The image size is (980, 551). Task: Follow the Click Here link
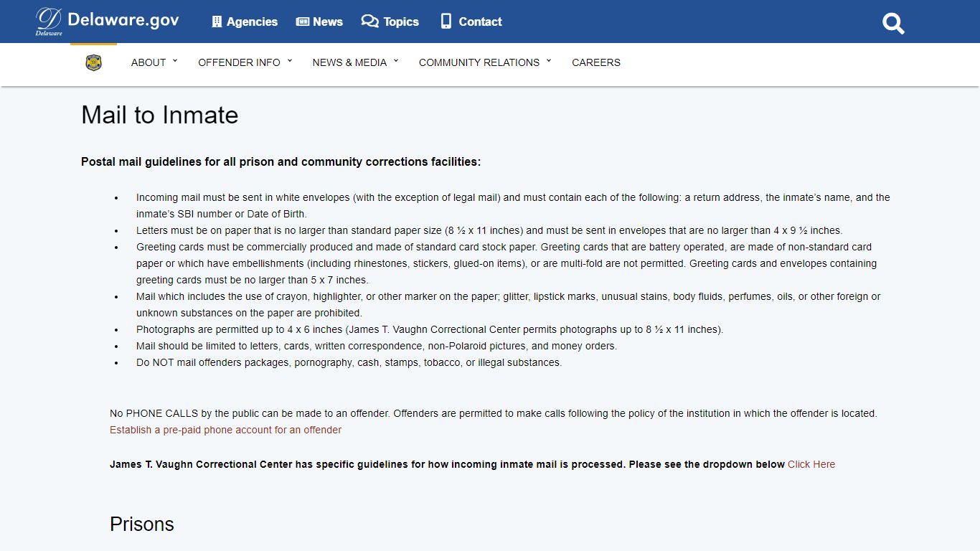coord(811,464)
